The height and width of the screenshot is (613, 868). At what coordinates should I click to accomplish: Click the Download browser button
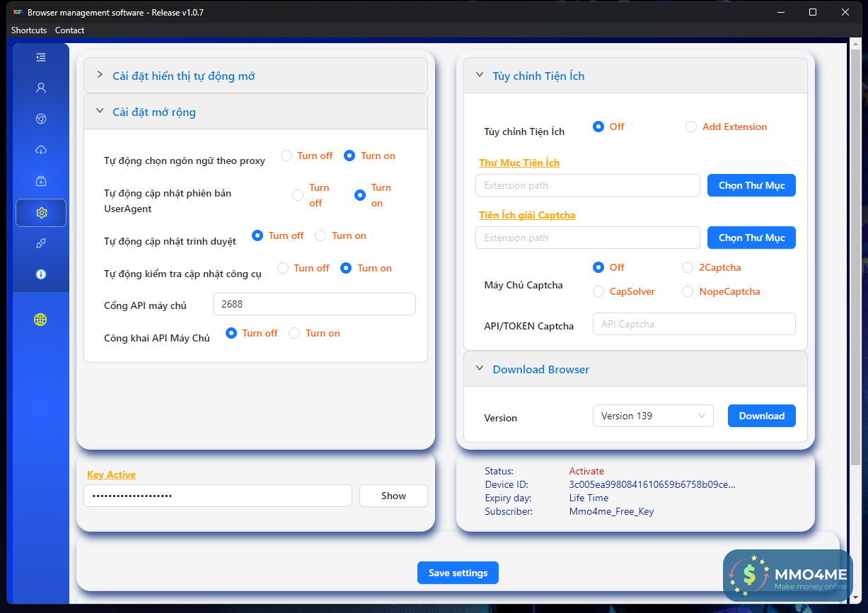(x=762, y=416)
